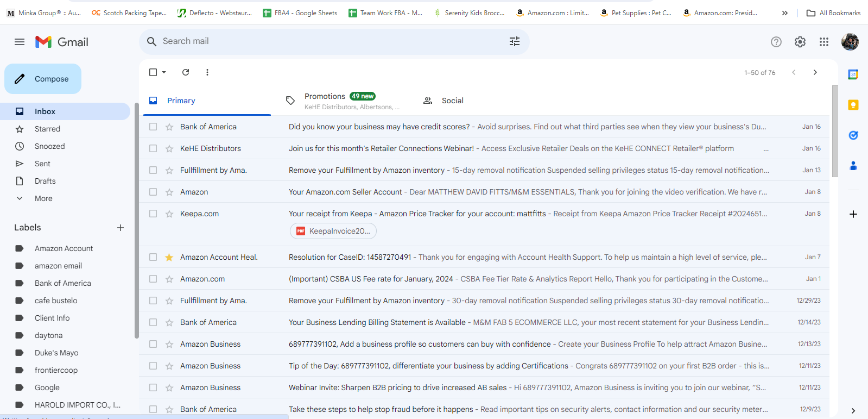The image size is (868, 419).
Task: Open the main menu hamburger icon
Action: click(20, 42)
